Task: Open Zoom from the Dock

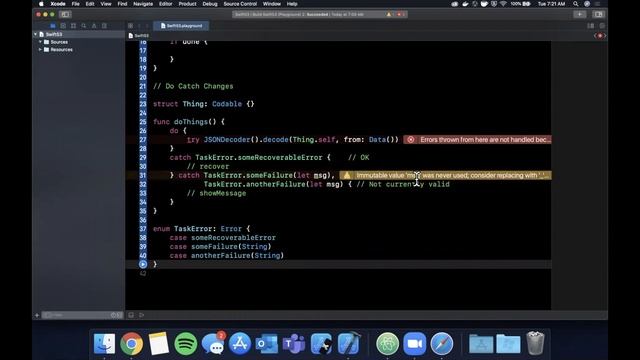Action: click(x=415, y=343)
